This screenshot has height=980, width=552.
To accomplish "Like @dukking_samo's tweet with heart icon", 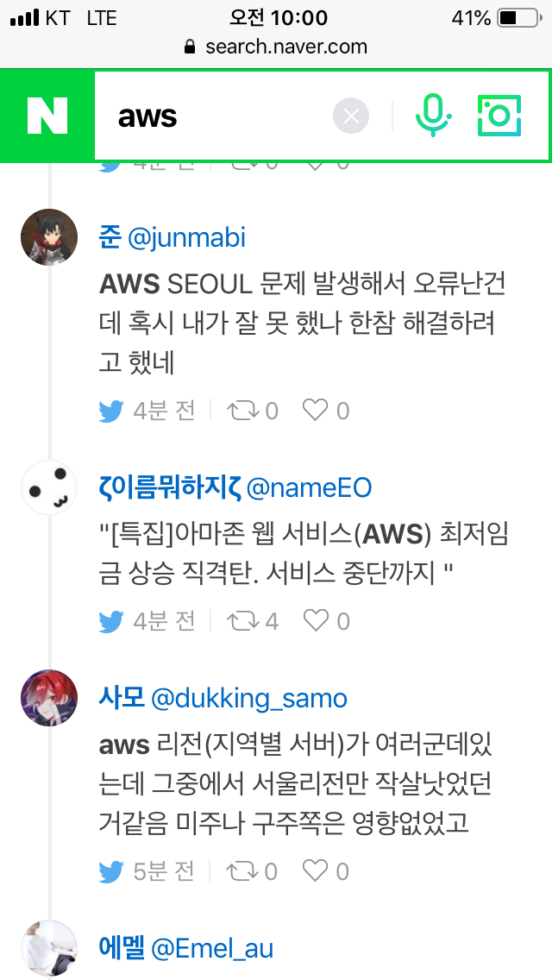I will click(x=316, y=871).
